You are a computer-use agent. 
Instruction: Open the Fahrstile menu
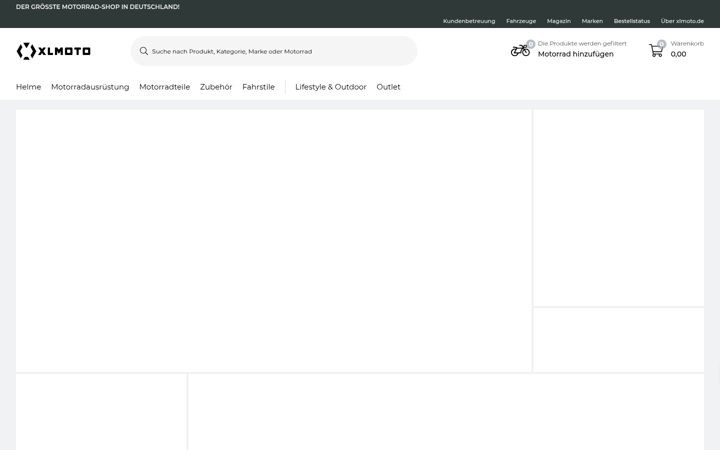click(x=259, y=87)
